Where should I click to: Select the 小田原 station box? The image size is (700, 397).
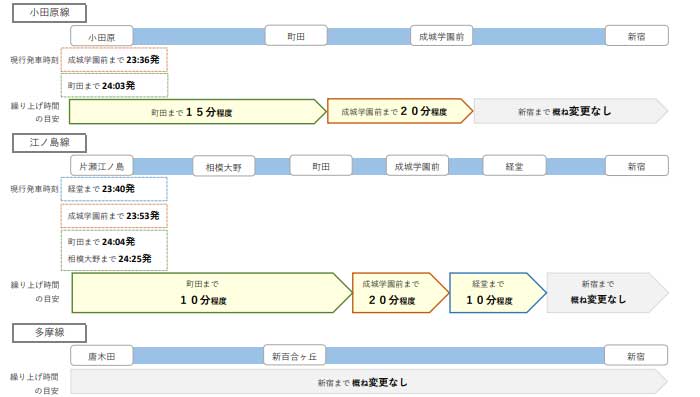(x=101, y=37)
